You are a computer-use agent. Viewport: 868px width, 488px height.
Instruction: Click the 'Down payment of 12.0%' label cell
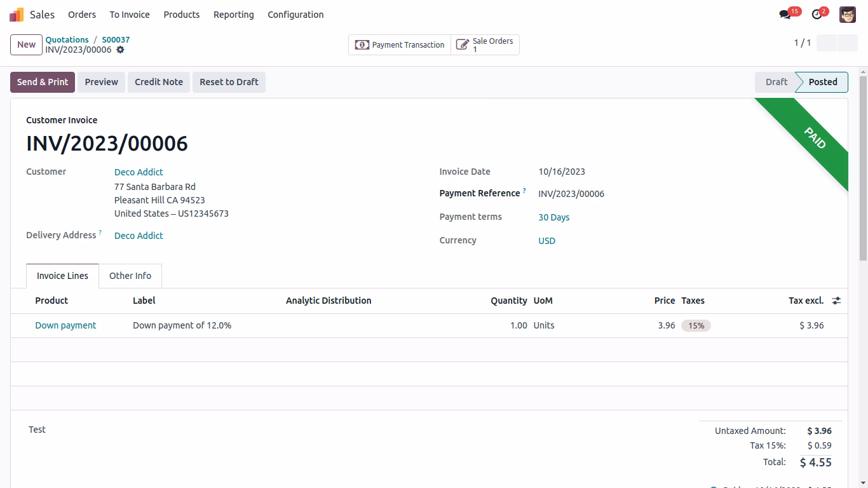pos(182,325)
